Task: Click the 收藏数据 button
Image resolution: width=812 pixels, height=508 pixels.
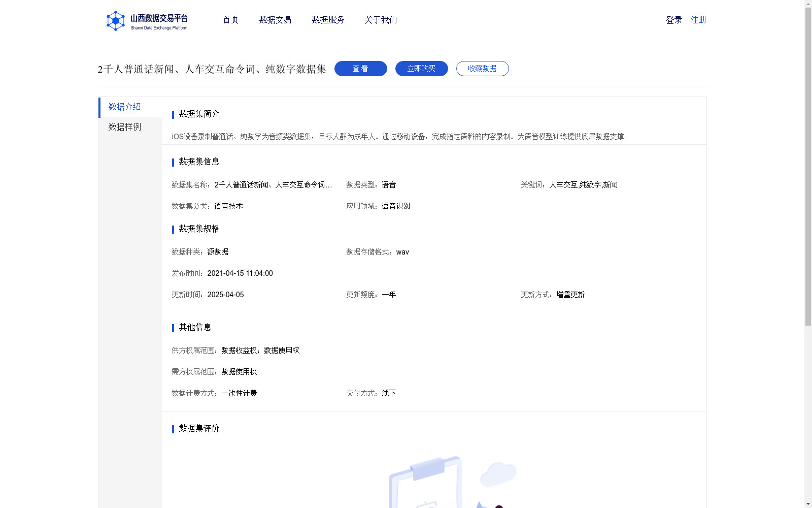Action: (483, 69)
